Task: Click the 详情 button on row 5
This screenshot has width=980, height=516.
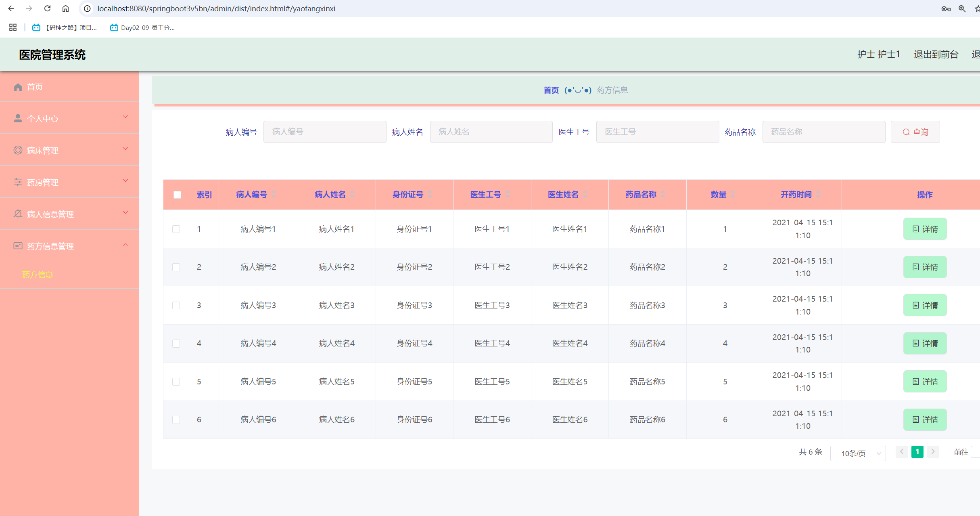Action: pos(925,381)
